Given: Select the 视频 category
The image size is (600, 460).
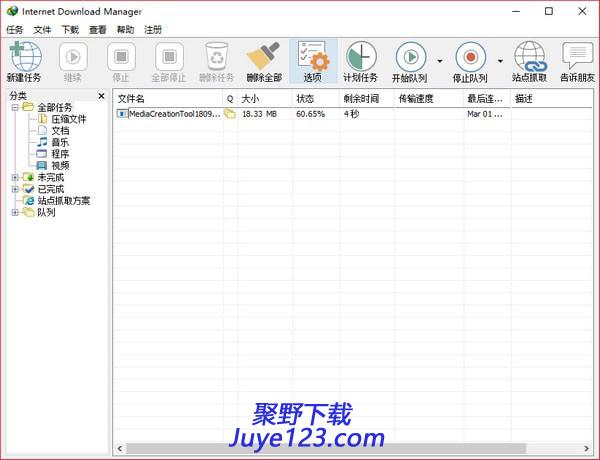Looking at the screenshot, I should pyautogui.click(x=60, y=166).
